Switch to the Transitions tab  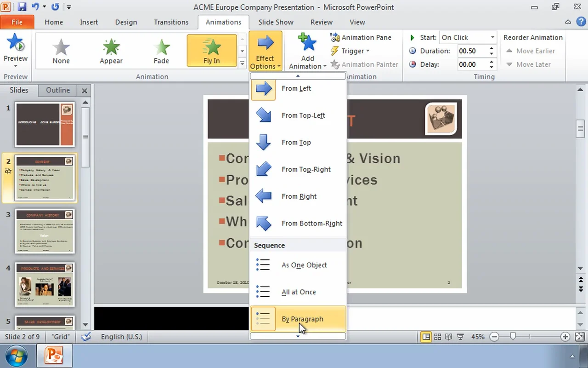pos(171,22)
